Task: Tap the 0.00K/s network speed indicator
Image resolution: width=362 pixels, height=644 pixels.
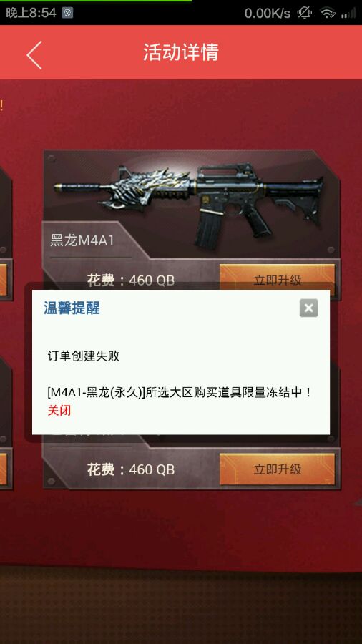Action: click(267, 13)
